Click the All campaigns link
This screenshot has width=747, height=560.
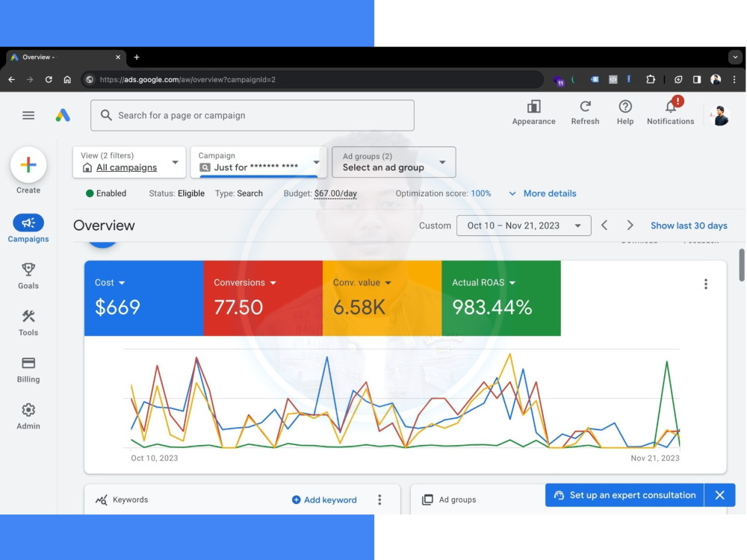[126, 167]
